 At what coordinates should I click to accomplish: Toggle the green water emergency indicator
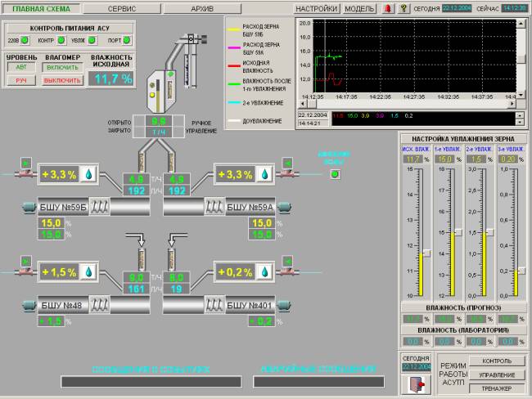[333, 173]
